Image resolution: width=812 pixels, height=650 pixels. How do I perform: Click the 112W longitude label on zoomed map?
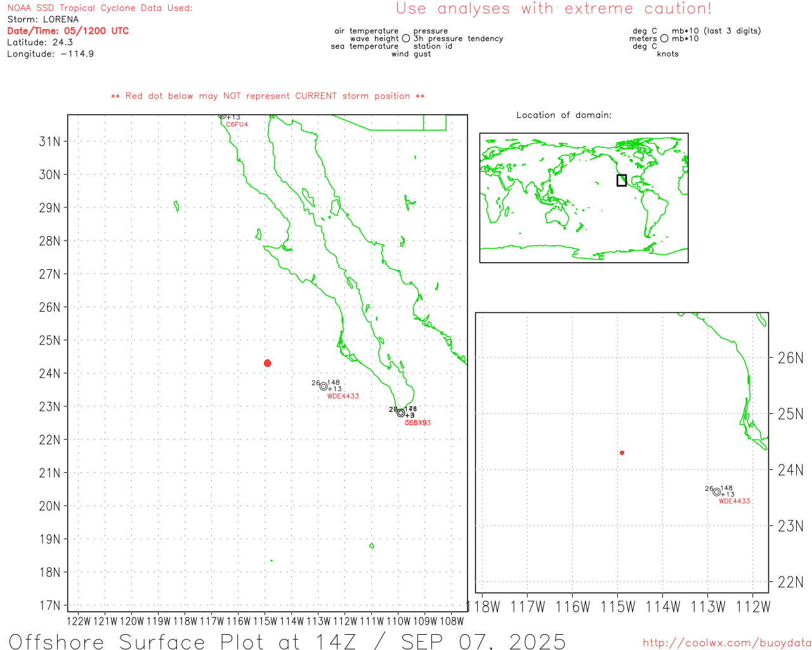753,607
